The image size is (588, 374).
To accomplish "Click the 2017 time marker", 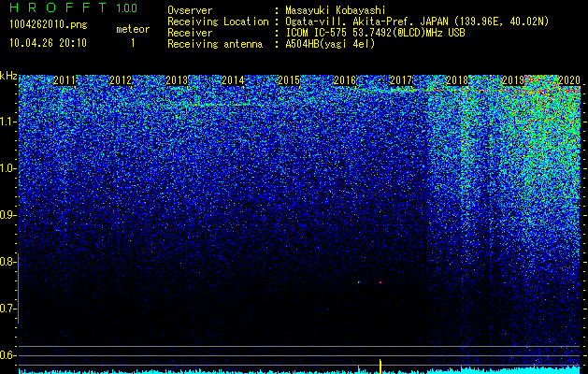I will coord(401,80).
